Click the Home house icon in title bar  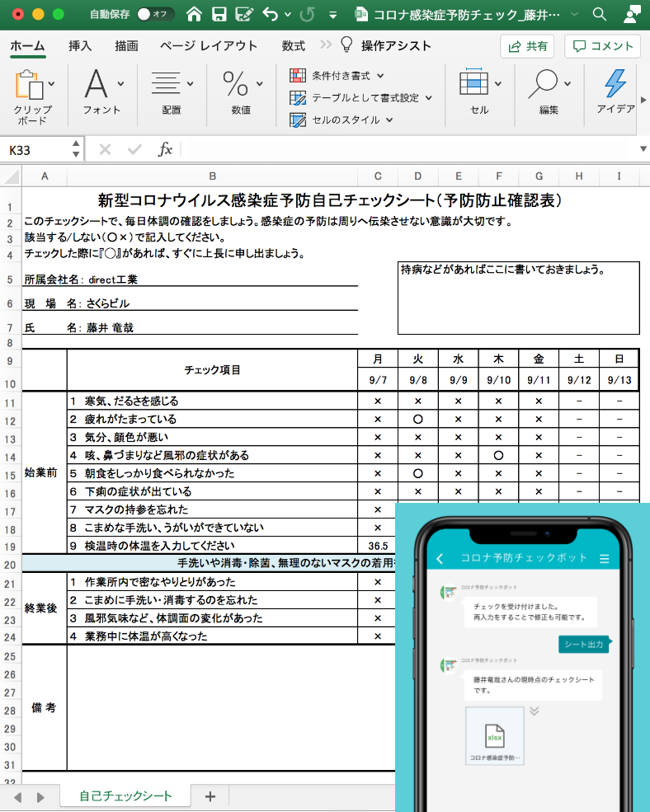click(x=194, y=14)
